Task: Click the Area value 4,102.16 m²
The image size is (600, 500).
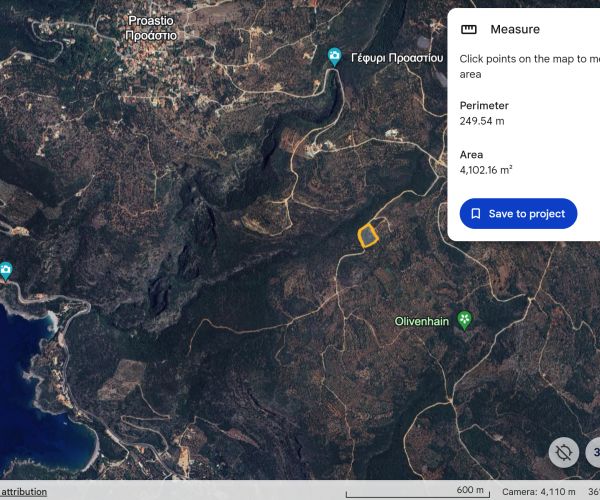Action: pyautogui.click(x=486, y=171)
